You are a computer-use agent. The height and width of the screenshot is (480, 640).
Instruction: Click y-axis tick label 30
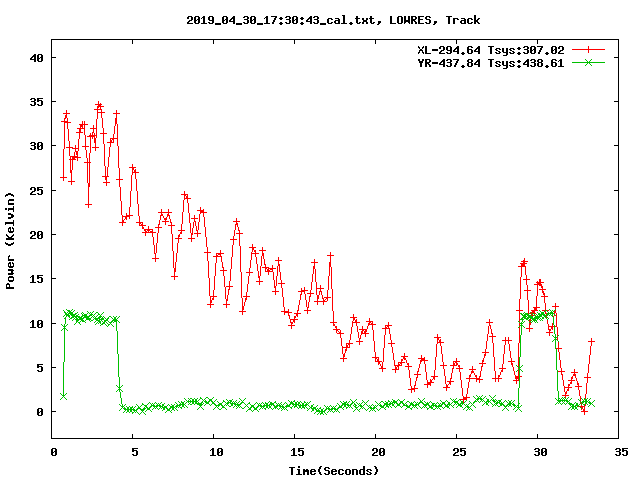coord(36,146)
